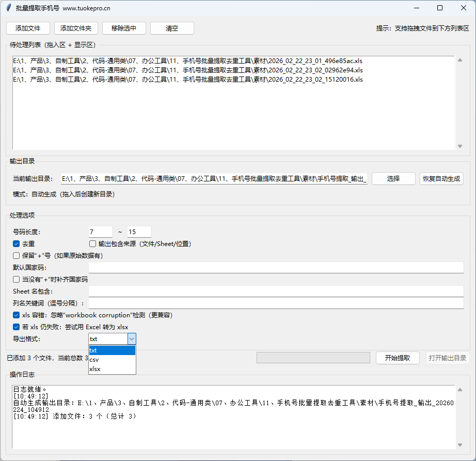Click the 打开输出目录 button
The width and height of the screenshot is (476, 461).
coord(448,358)
